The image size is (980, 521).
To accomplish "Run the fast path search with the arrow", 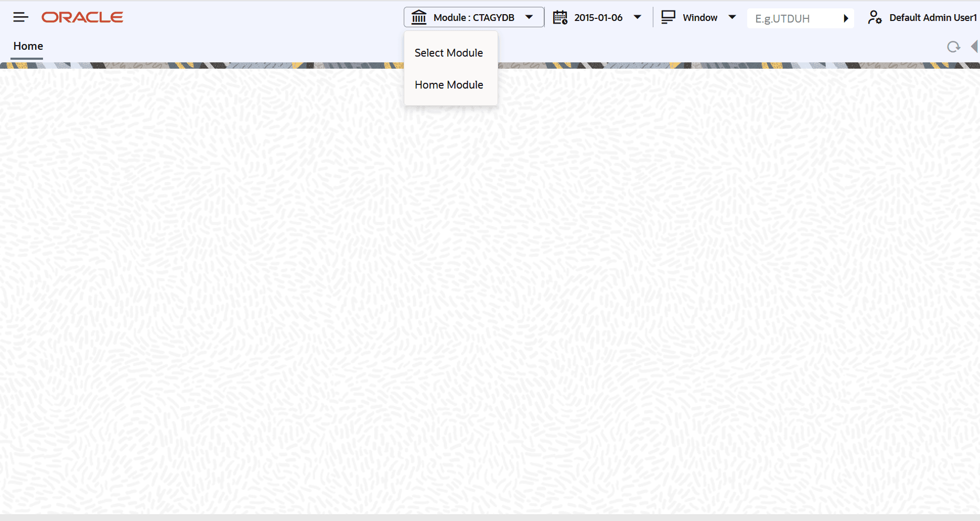I will coord(846,18).
